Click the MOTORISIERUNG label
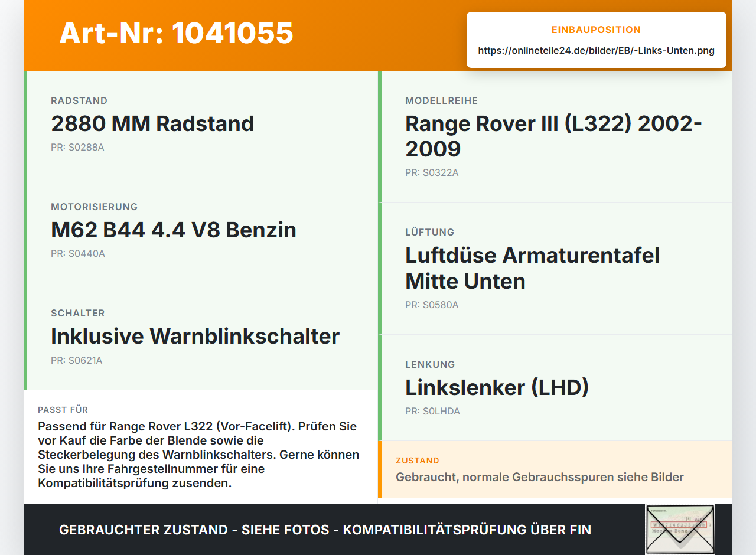Viewport: 756px width, 555px height. [94, 207]
